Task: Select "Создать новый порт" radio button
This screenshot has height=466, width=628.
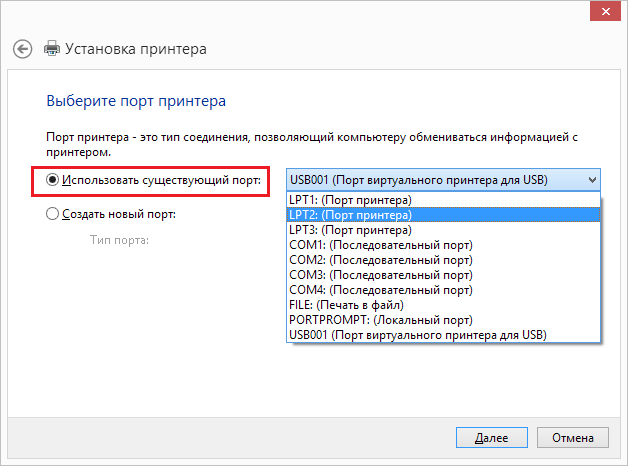Action: click(x=53, y=214)
